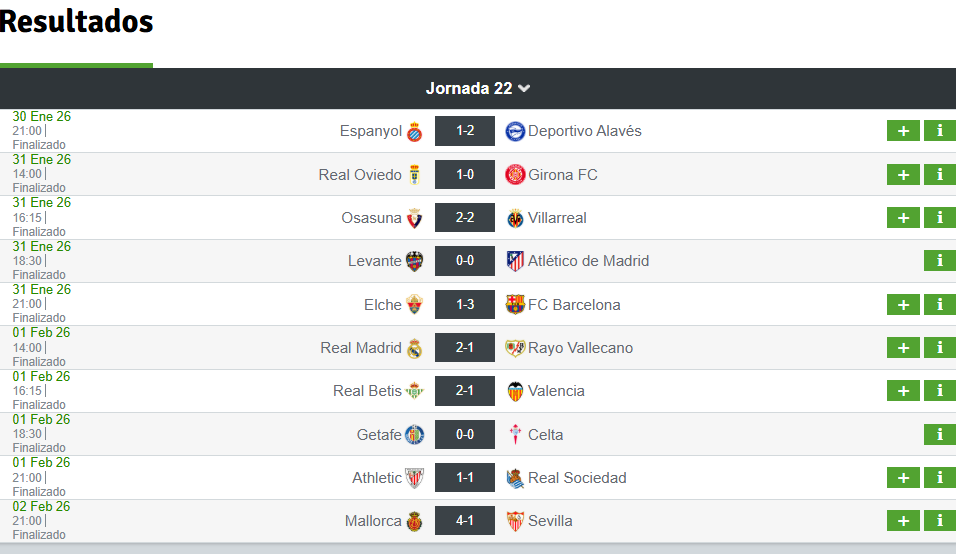Expand Real Betis vs Valencia plus button
Screen dimensions: 956x554
(903, 391)
